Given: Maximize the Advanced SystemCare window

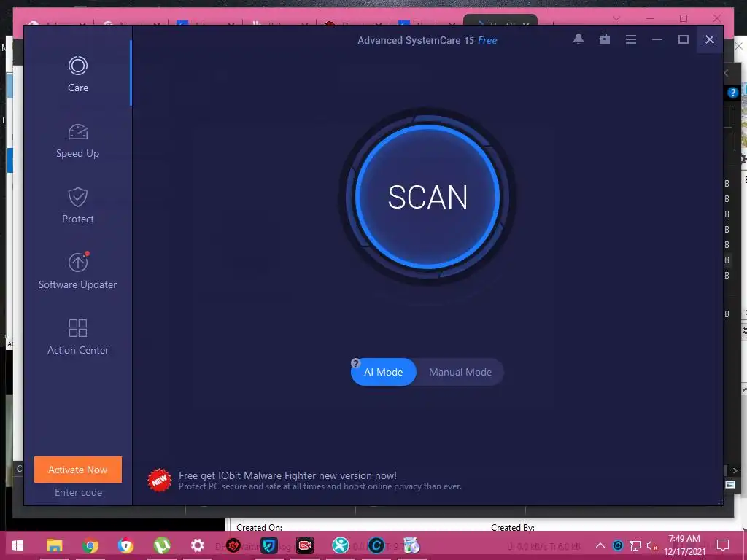Looking at the screenshot, I should 683,39.
